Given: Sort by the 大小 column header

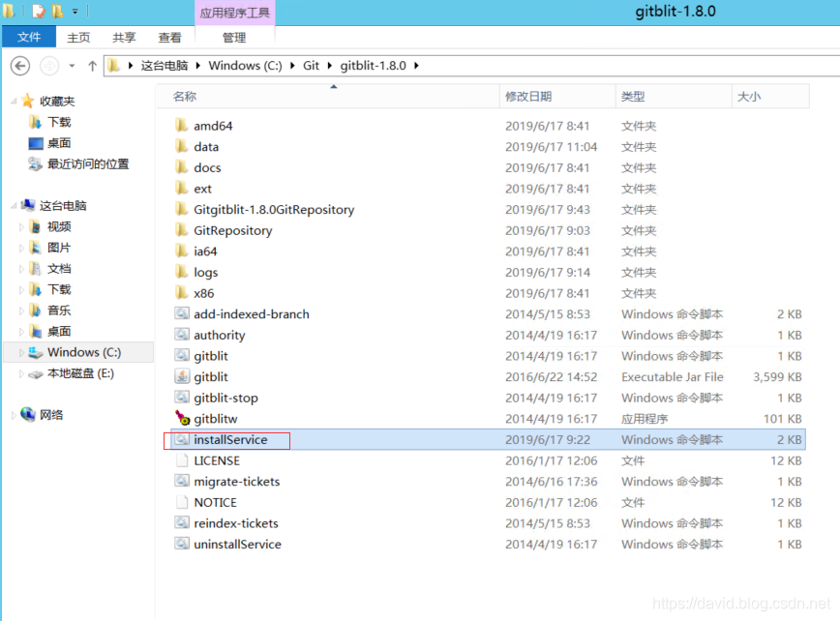Looking at the screenshot, I should [x=770, y=97].
